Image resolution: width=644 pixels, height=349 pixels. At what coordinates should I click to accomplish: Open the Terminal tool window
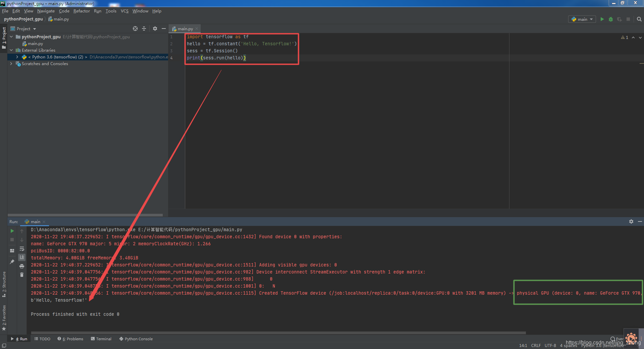101,339
